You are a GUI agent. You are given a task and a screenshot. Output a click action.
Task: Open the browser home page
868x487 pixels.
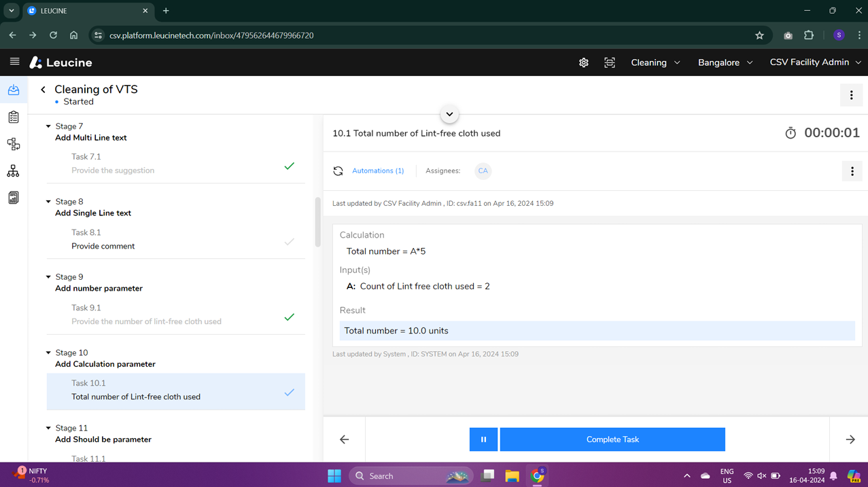(x=73, y=35)
